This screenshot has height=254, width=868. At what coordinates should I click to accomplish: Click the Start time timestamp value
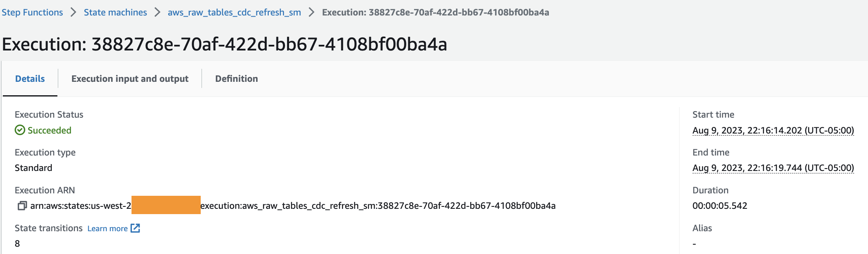pyautogui.click(x=773, y=130)
